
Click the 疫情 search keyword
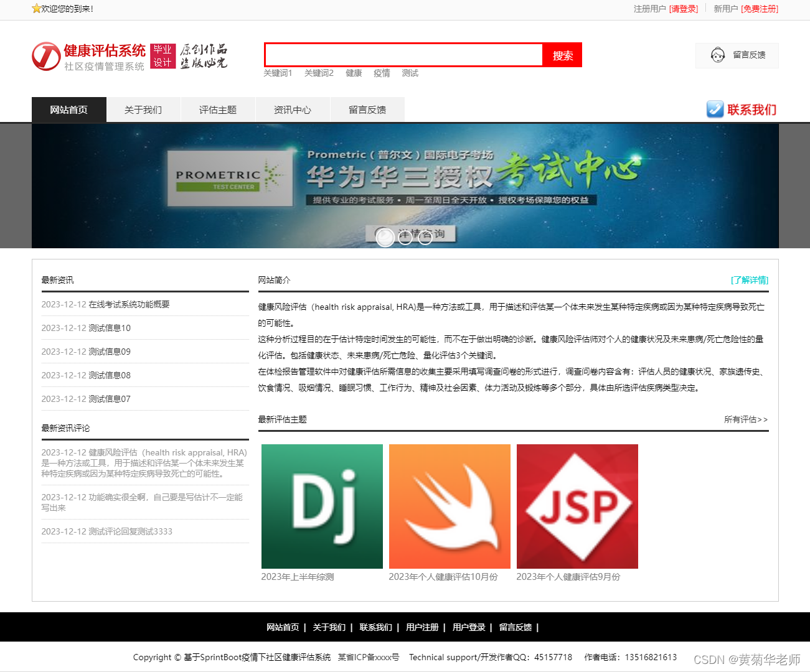pos(382,73)
